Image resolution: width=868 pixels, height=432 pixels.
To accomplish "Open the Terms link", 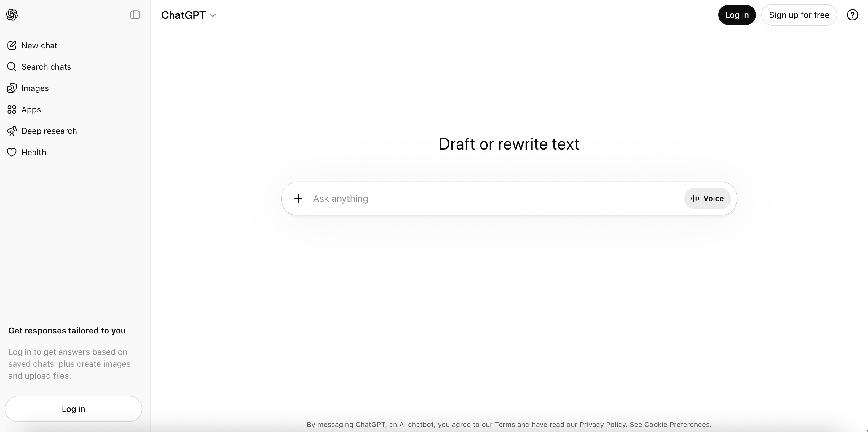I will [x=505, y=425].
